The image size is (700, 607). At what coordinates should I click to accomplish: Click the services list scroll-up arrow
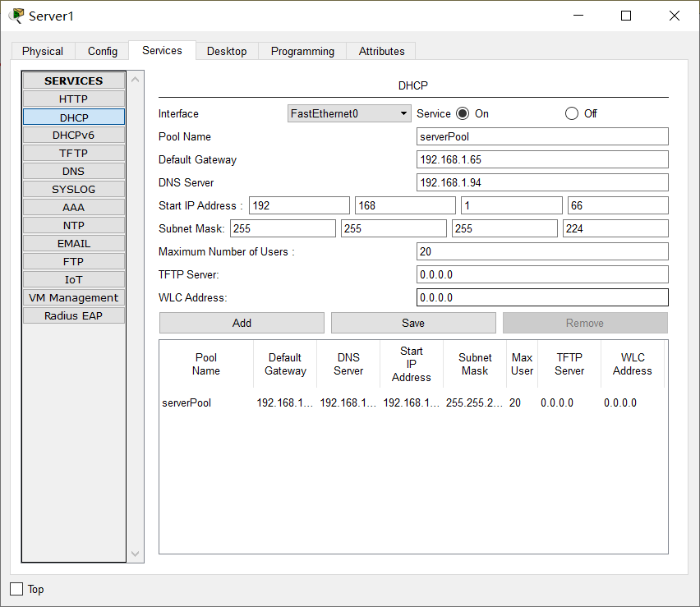[x=136, y=80]
